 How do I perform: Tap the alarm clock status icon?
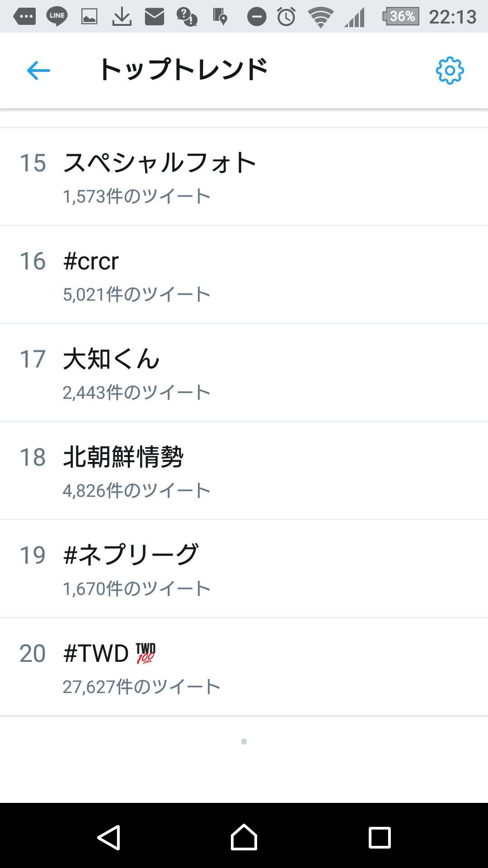coord(286,17)
